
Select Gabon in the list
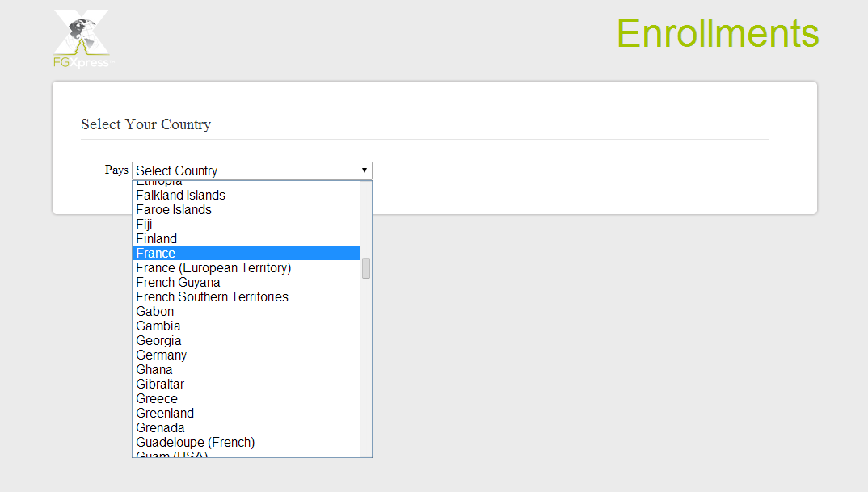click(x=246, y=311)
